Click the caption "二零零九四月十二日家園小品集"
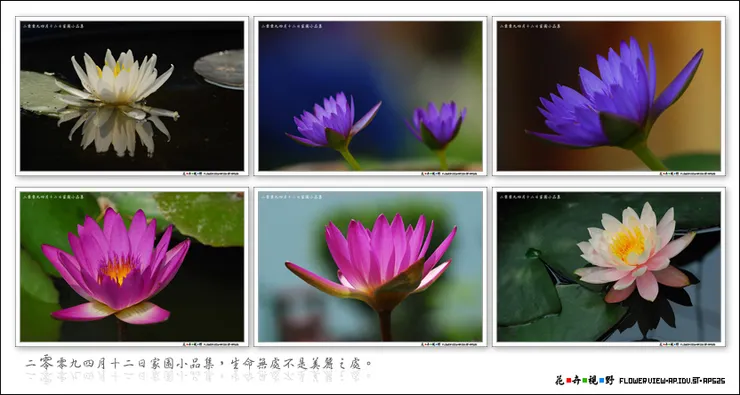The width and height of the screenshot is (740, 395). click(121, 364)
